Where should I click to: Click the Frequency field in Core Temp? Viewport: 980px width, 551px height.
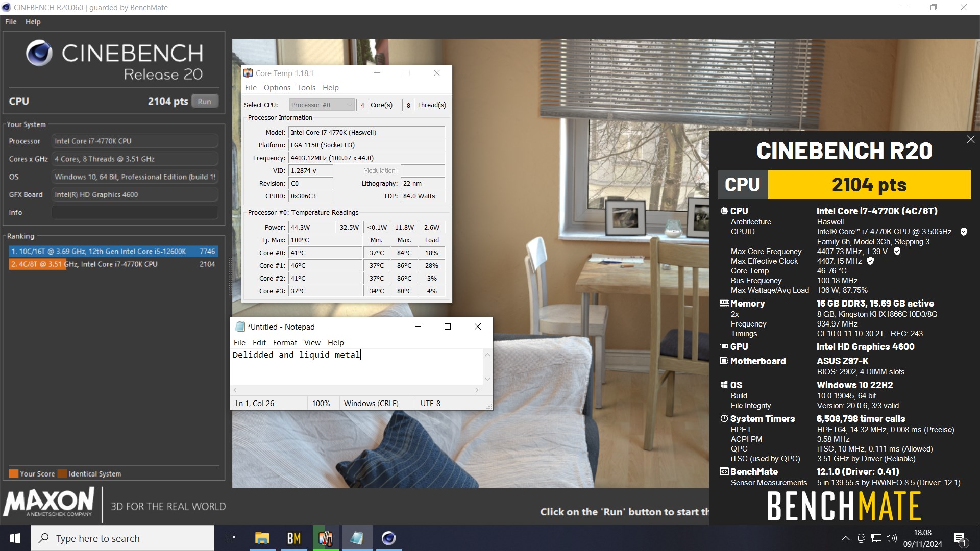pos(367,158)
